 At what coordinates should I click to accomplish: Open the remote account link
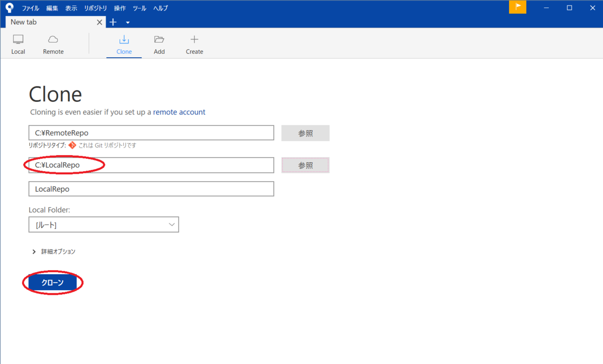click(x=179, y=112)
